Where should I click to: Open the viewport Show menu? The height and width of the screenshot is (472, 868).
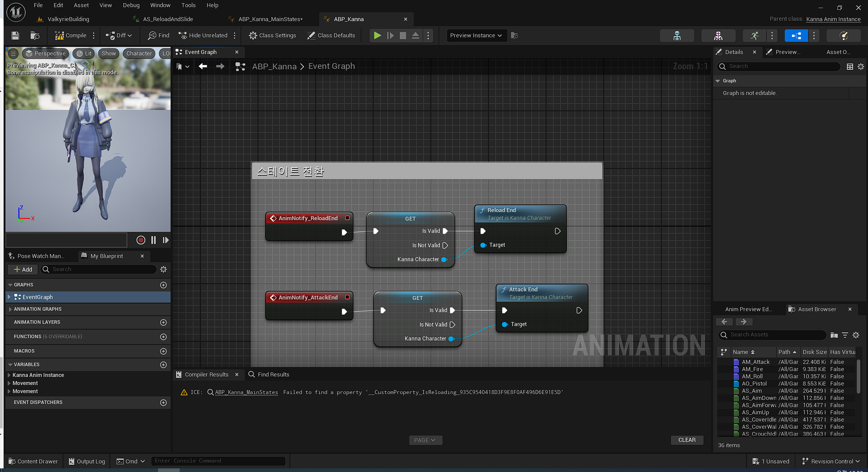coord(109,54)
